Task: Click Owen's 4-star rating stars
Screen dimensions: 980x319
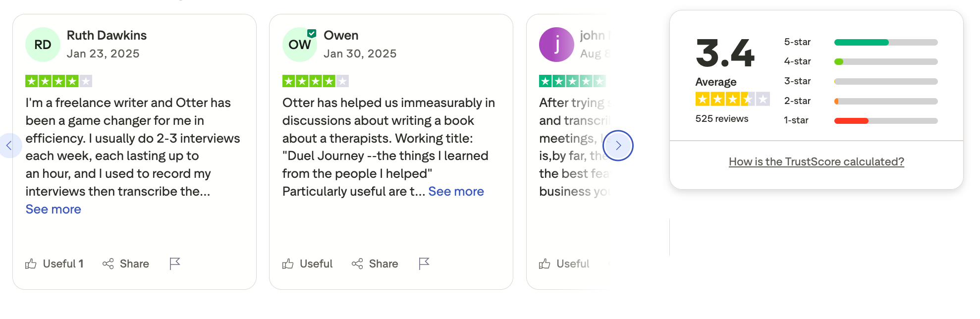Action: click(x=315, y=80)
